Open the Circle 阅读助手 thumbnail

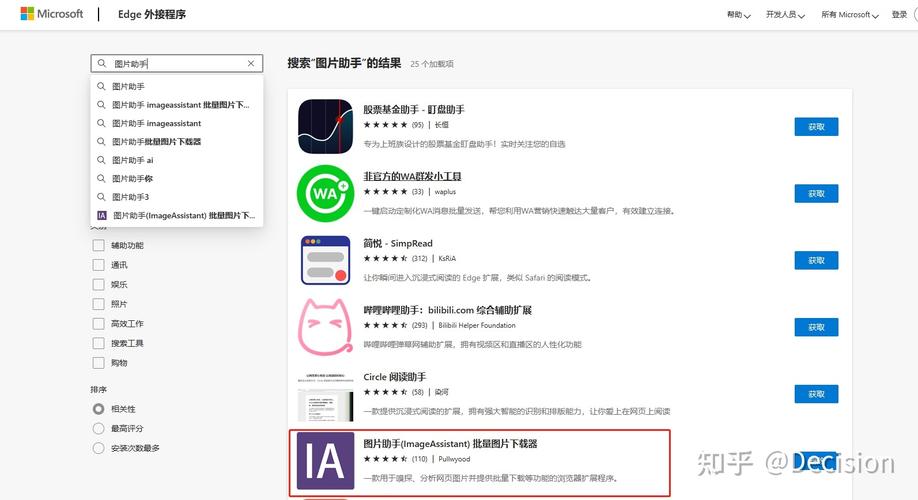(326, 396)
